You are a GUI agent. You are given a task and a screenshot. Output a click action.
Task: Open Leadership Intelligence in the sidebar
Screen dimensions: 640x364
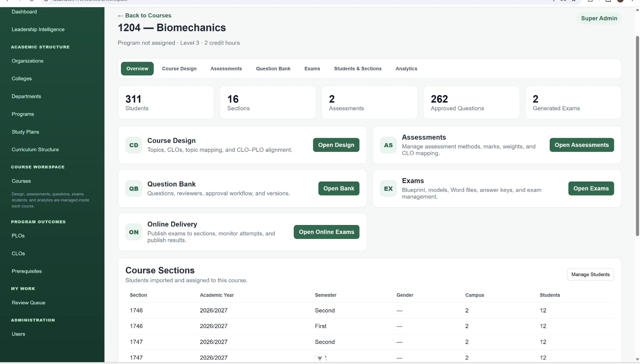click(38, 29)
